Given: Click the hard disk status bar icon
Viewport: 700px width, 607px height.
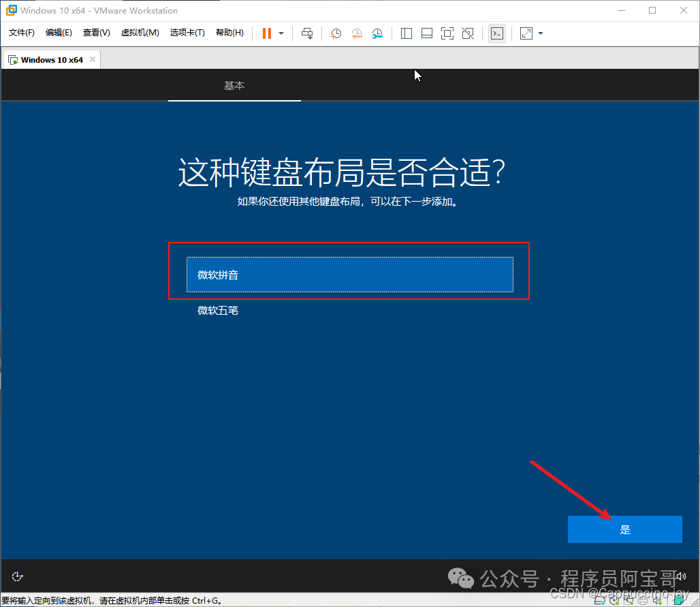Looking at the screenshot, I should point(599,601).
